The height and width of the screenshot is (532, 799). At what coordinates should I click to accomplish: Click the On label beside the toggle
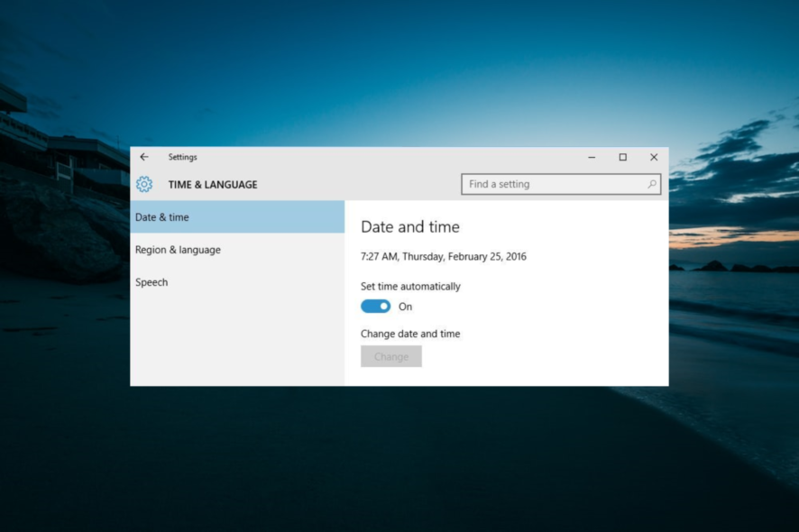[x=404, y=307]
